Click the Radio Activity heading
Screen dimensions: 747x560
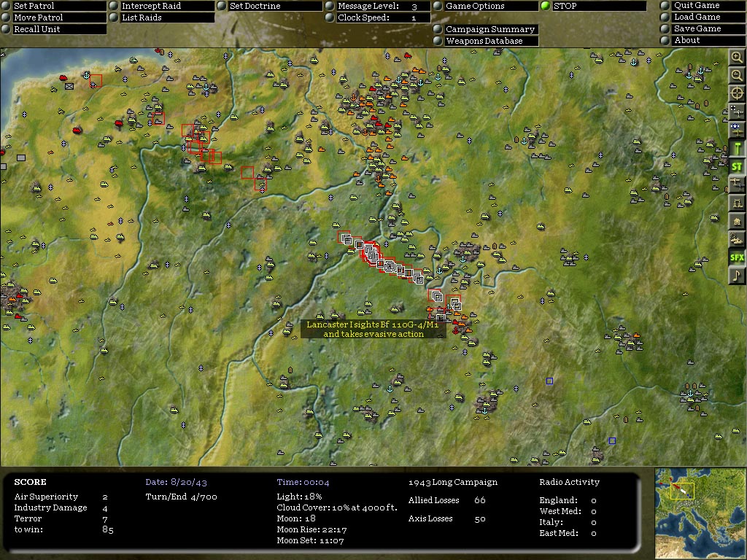click(x=569, y=482)
